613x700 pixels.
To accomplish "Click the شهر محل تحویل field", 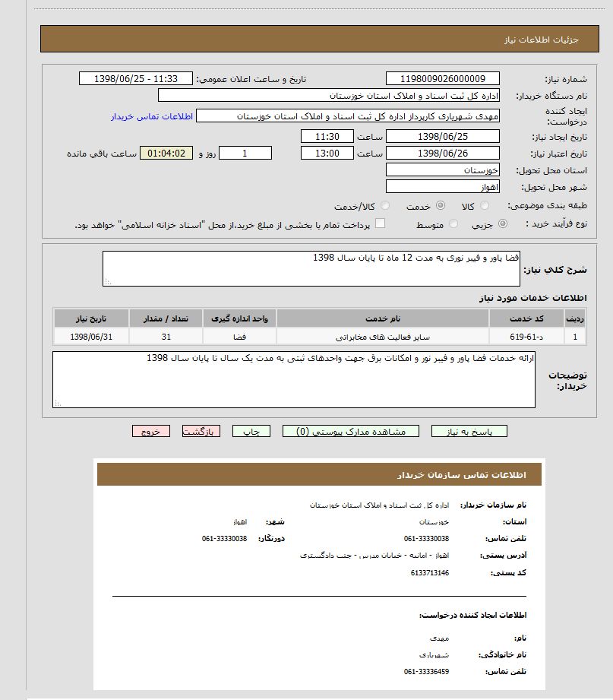I will click(443, 186).
